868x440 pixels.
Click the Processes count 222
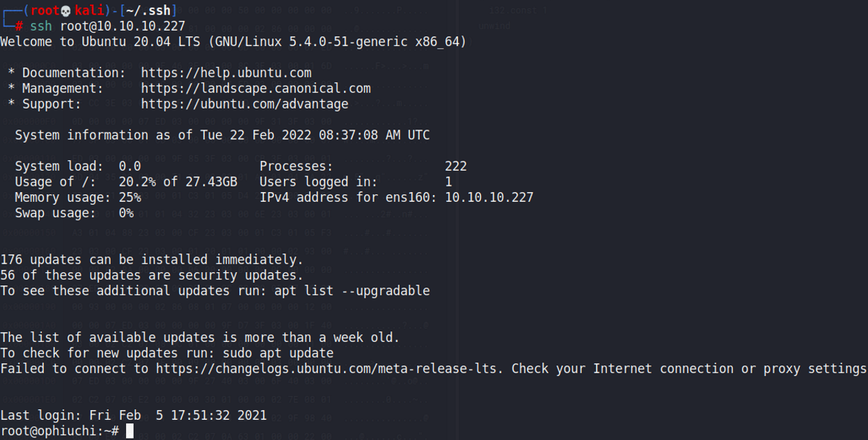click(455, 166)
